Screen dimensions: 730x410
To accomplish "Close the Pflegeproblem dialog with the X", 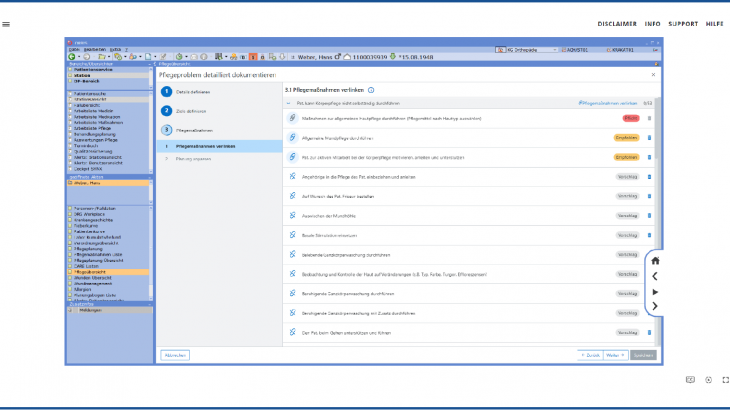I will [x=653, y=74].
